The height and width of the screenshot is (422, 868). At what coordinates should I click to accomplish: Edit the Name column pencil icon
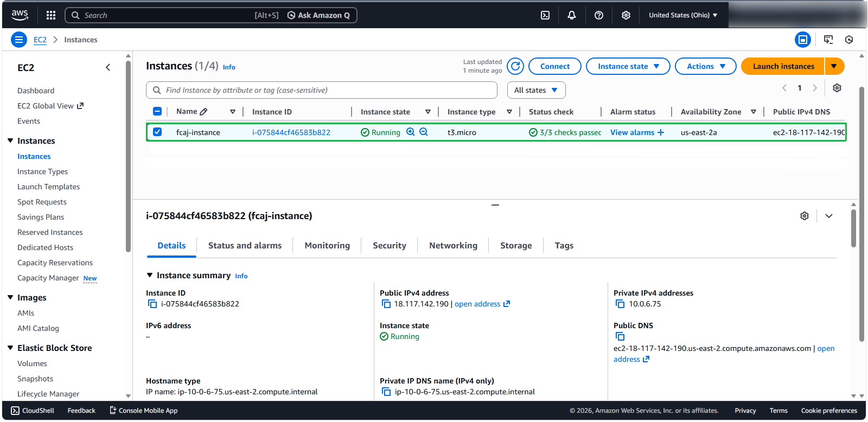pyautogui.click(x=204, y=112)
